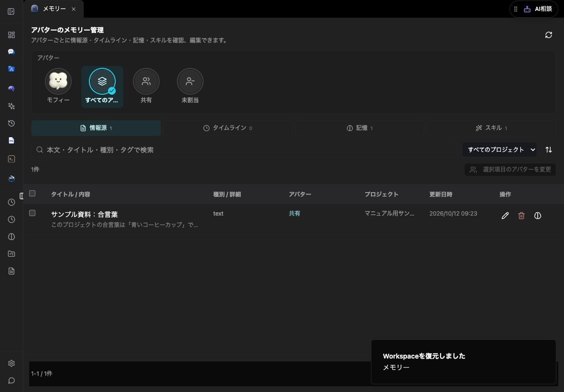This screenshot has height=392, width=564.
Task: Check the select-all checkbox in table header
Action: coord(33,194)
